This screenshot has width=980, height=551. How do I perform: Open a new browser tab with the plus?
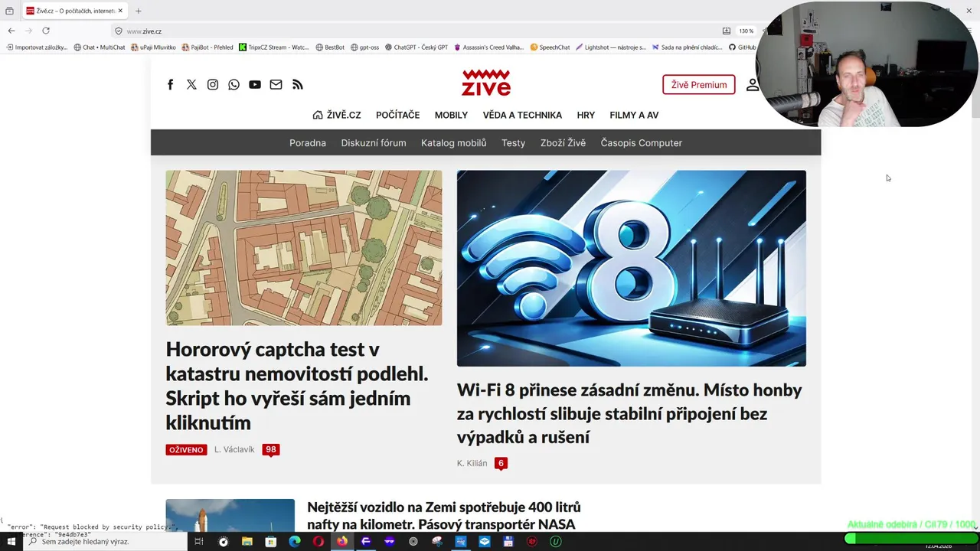139,11
